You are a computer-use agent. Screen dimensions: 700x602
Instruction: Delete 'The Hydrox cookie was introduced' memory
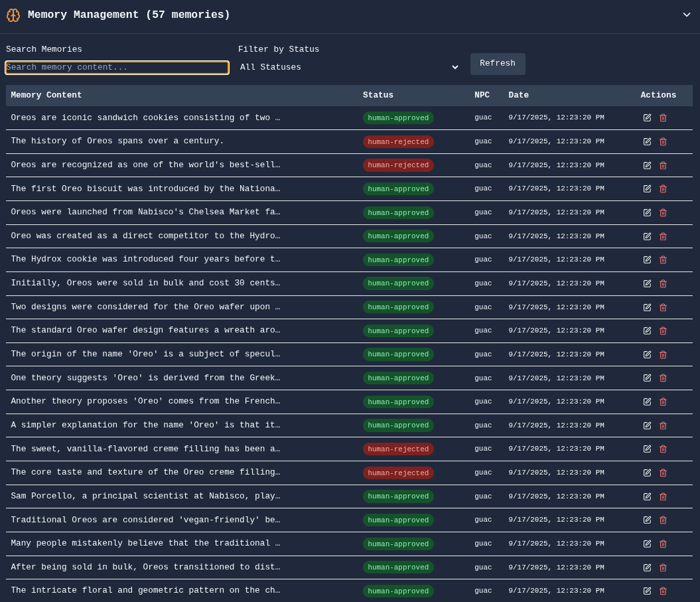pos(663,260)
